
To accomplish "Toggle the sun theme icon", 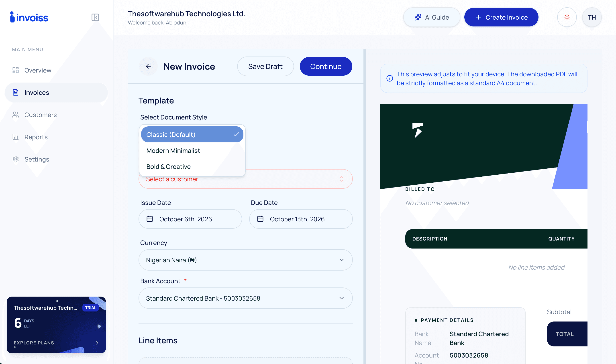I will (x=567, y=17).
